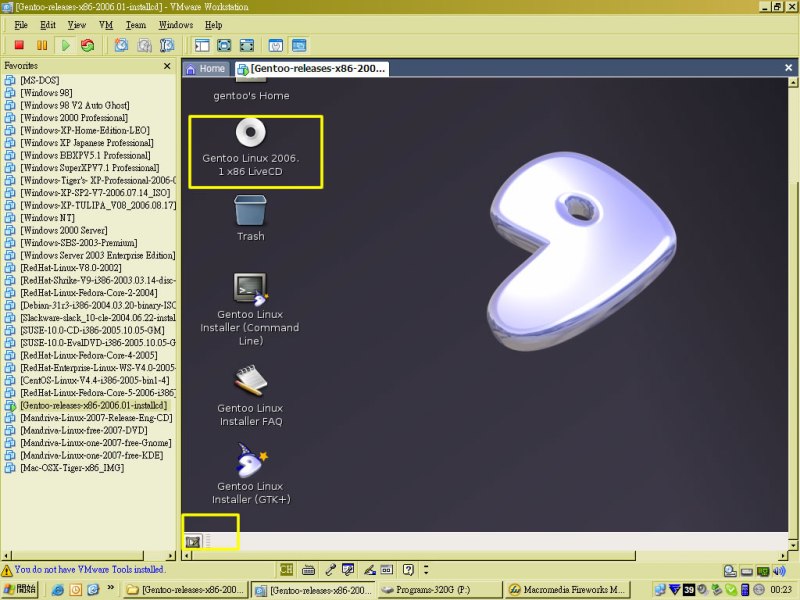Select [Windows 98] in Favorites
800x600 pixels.
[x=46, y=93]
